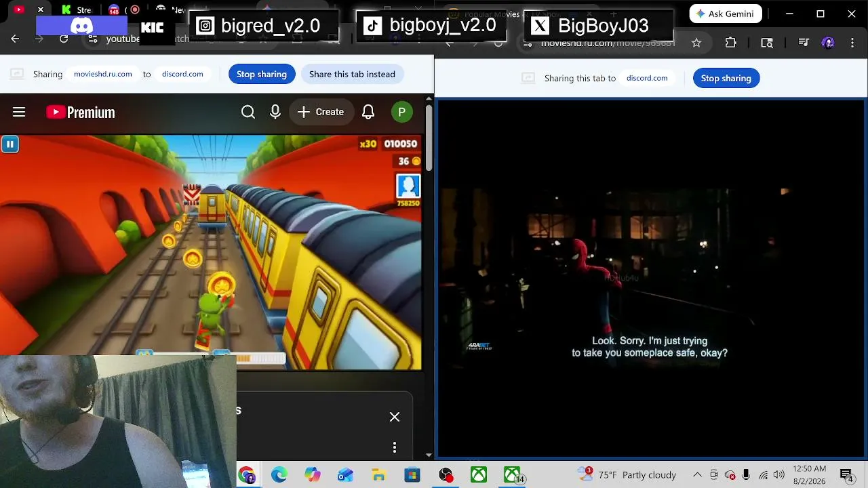868x488 pixels.
Task: Open Wi-Fi network settings in the tray
Action: click(764, 475)
